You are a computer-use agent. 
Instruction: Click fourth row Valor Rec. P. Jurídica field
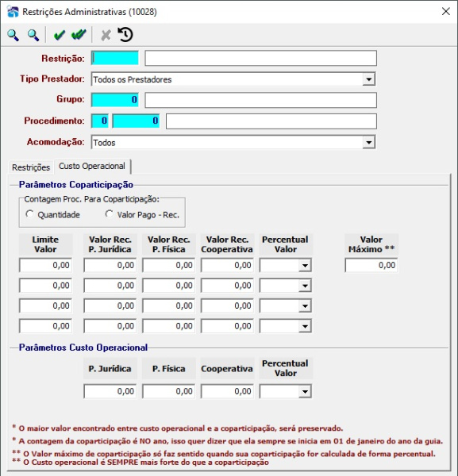[x=110, y=326]
